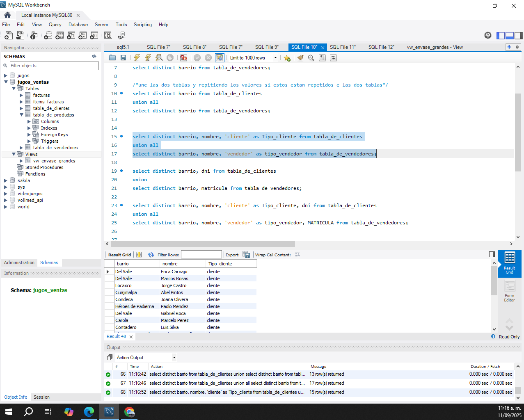Create a new view icon
524x420 pixels.
coord(71,36)
